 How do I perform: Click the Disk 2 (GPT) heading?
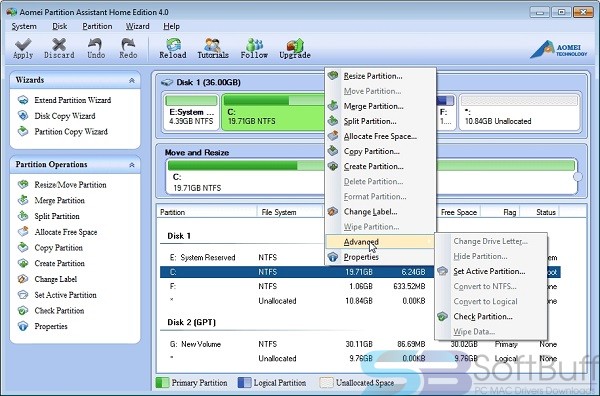(x=191, y=323)
